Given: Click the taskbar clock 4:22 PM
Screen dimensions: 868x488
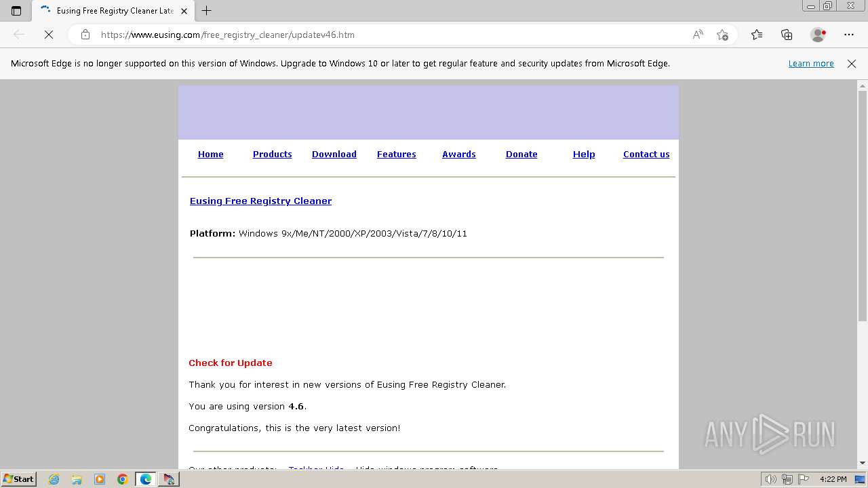Looking at the screenshot, I should coord(833,479).
